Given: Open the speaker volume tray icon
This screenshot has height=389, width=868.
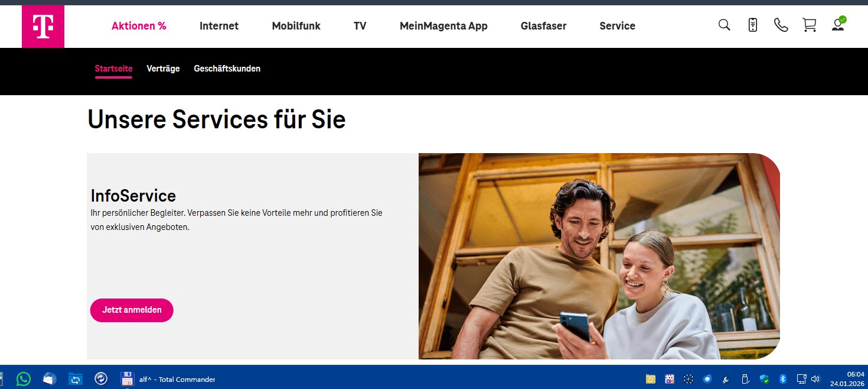Looking at the screenshot, I should click(815, 379).
